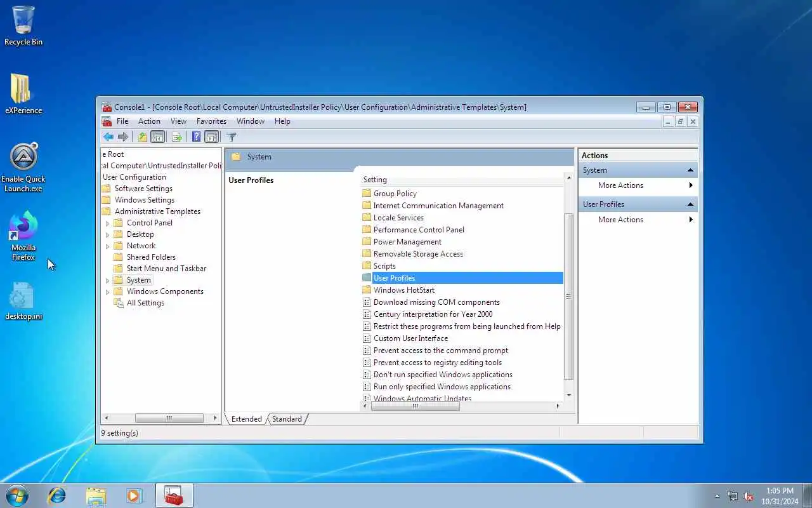This screenshot has width=812, height=508.
Task: Expand the Control Panel tree node
Action: (107, 223)
